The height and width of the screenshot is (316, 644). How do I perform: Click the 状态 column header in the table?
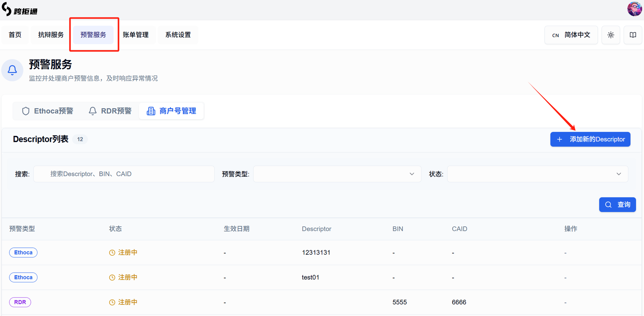point(115,229)
